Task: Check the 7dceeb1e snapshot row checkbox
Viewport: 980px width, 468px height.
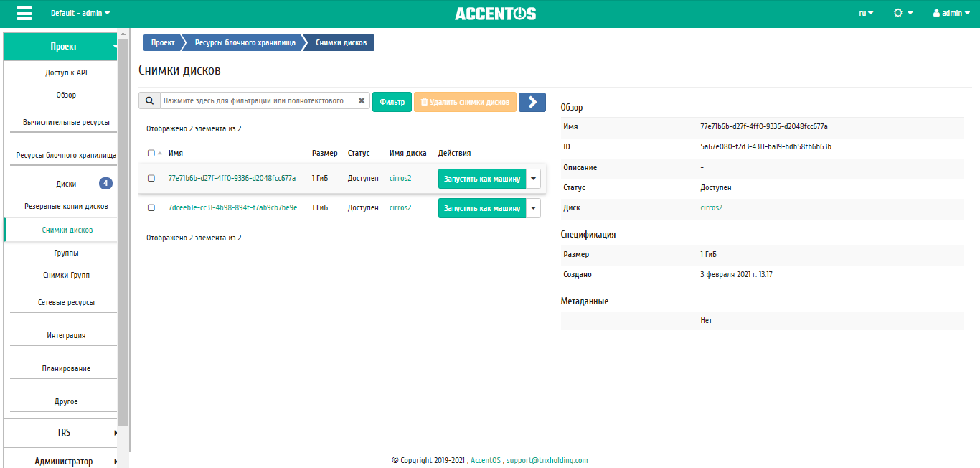Action: tap(151, 207)
